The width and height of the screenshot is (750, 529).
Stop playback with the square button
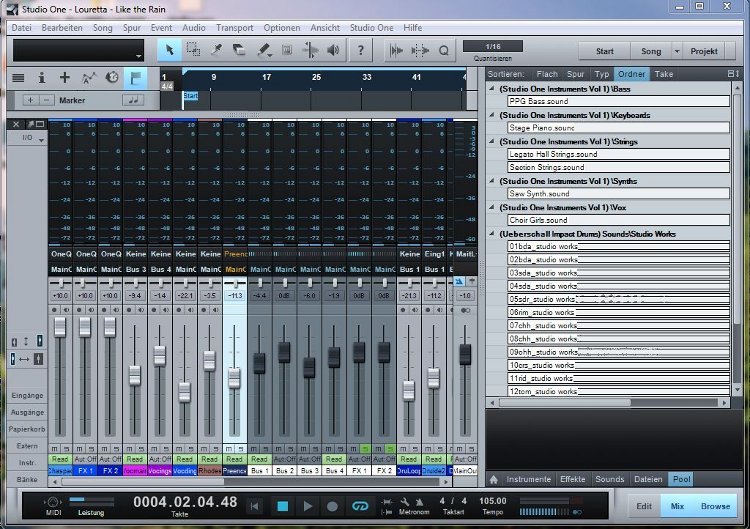pyautogui.click(x=283, y=506)
